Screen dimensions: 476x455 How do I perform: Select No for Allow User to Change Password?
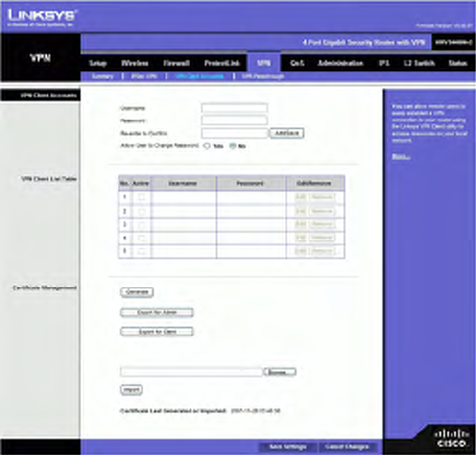tap(233, 145)
